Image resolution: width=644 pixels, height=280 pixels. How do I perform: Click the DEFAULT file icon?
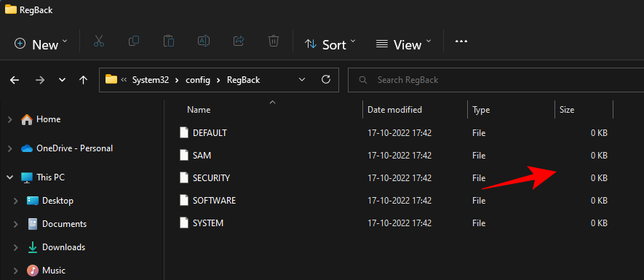[x=184, y=133]
